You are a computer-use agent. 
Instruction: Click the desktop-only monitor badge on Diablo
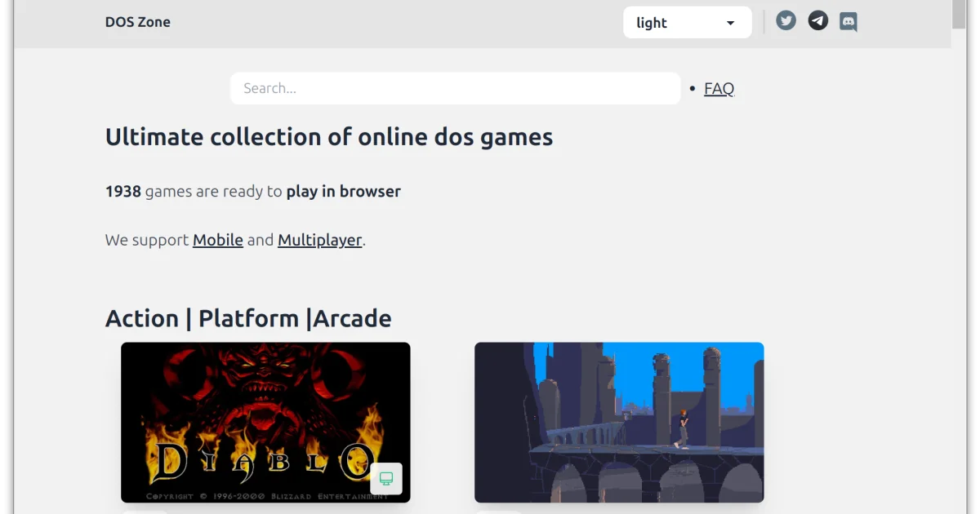click(385, 479)
